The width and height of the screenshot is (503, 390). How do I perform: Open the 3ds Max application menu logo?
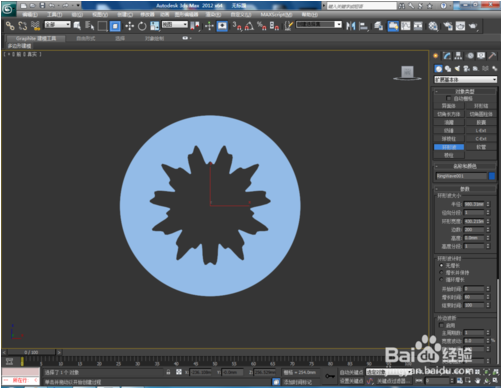(x=8, y=8)
